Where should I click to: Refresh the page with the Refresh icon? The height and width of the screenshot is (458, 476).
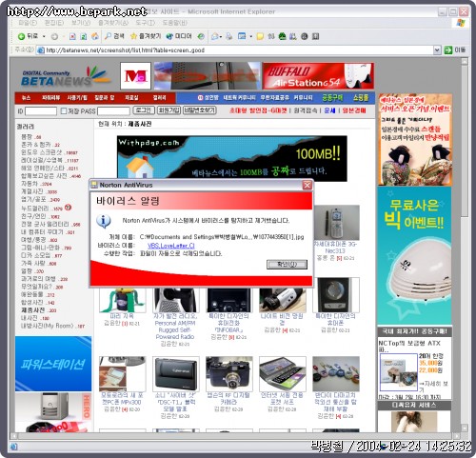pos(84,36)
